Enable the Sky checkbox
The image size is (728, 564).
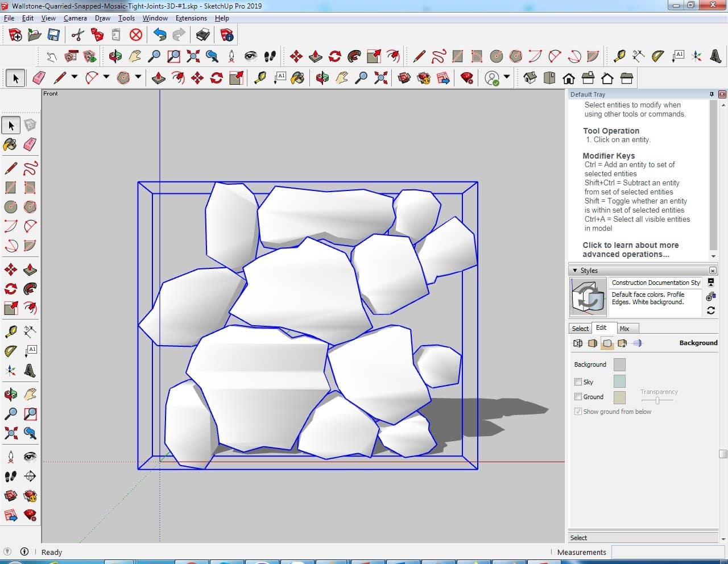[x=578, y=381]
